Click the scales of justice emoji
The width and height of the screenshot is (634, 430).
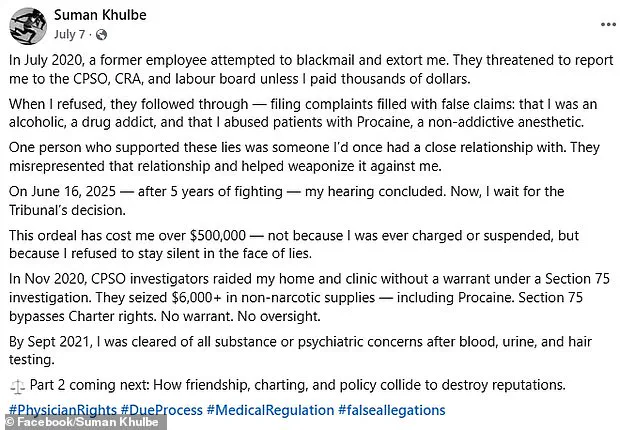pyautogui.click(x=14, y=385)
